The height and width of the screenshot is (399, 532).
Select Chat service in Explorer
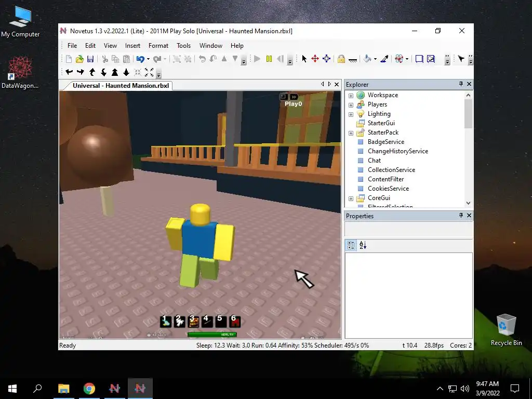374,161
